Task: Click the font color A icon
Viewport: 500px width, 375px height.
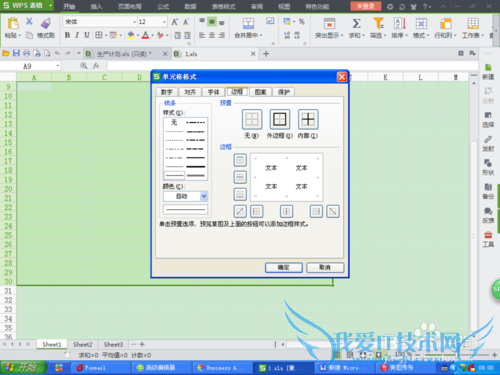Action: coord(145,35)
